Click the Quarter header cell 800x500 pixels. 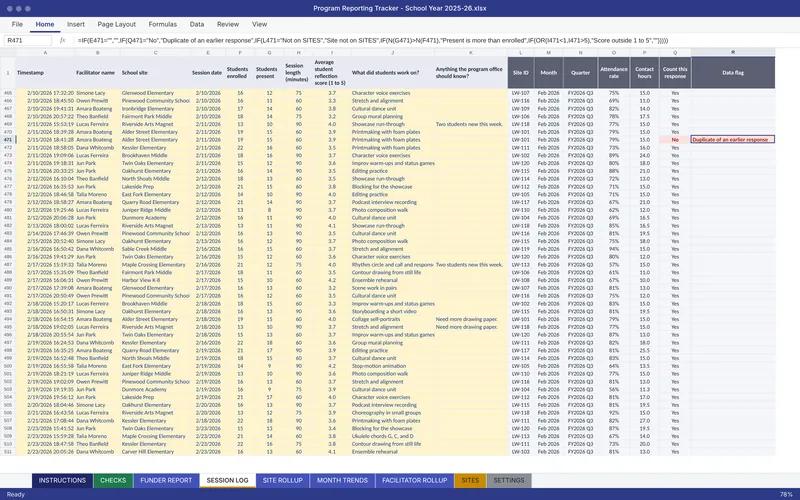click(581, 72)
